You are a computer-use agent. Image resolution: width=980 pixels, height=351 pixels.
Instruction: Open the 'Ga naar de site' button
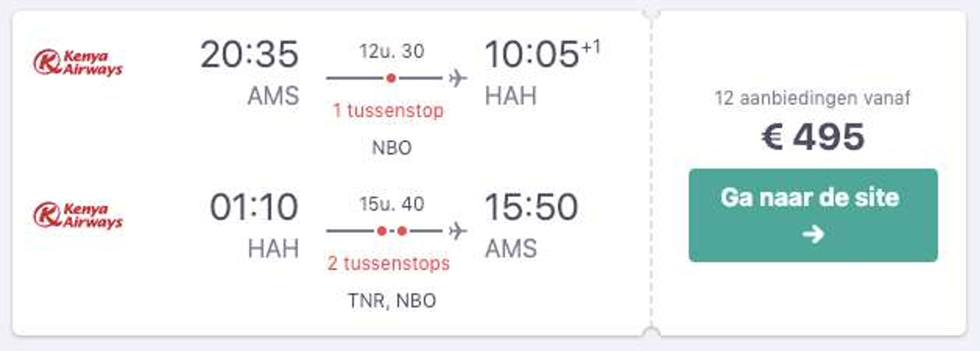tap(813, 215)
